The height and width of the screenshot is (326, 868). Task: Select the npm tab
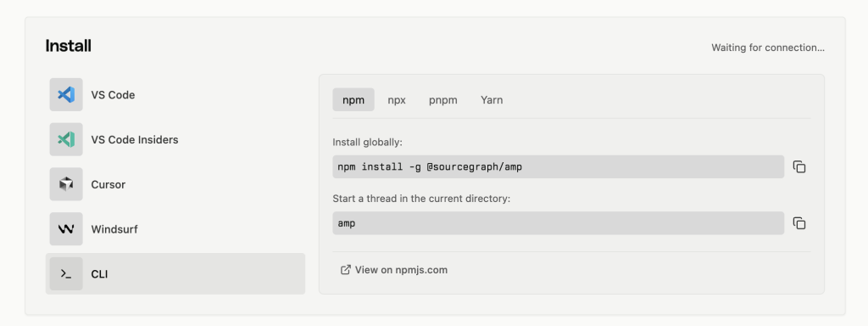353,100
